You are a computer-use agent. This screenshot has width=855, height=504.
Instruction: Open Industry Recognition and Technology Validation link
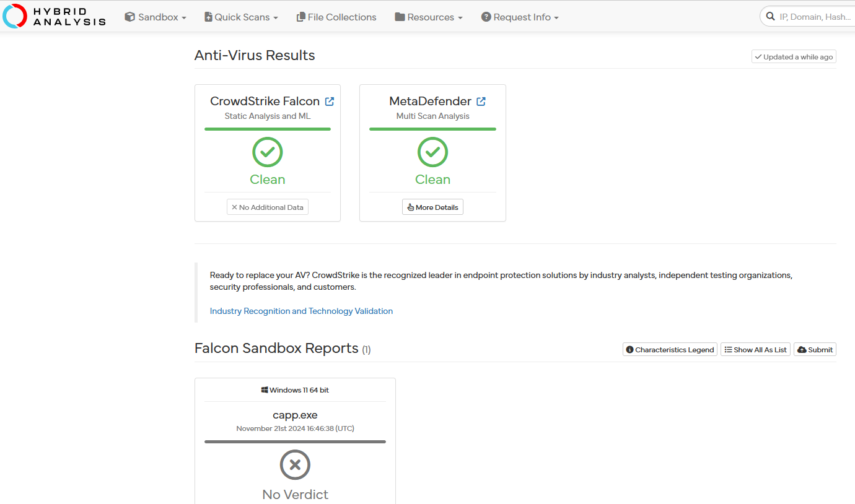coord(301,311)
